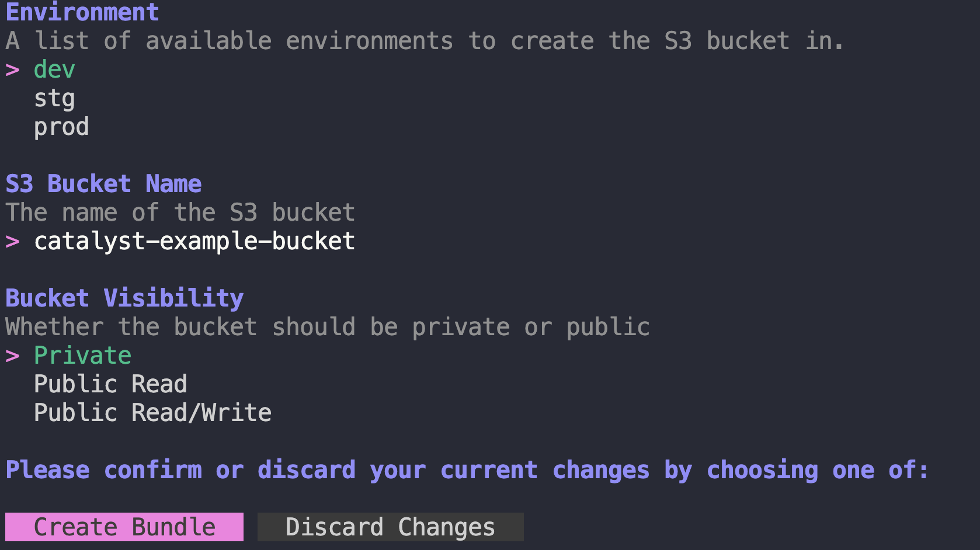
Task: Click the environment description text
Action: pos(423,40)
